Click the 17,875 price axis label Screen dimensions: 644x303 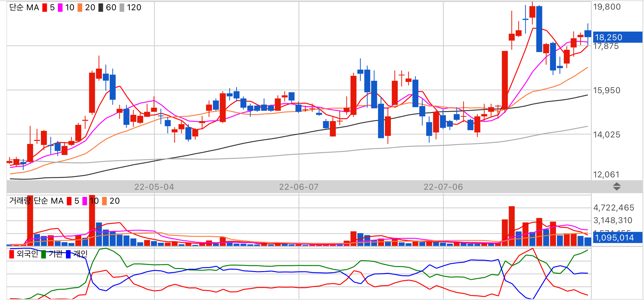(606, 46)
